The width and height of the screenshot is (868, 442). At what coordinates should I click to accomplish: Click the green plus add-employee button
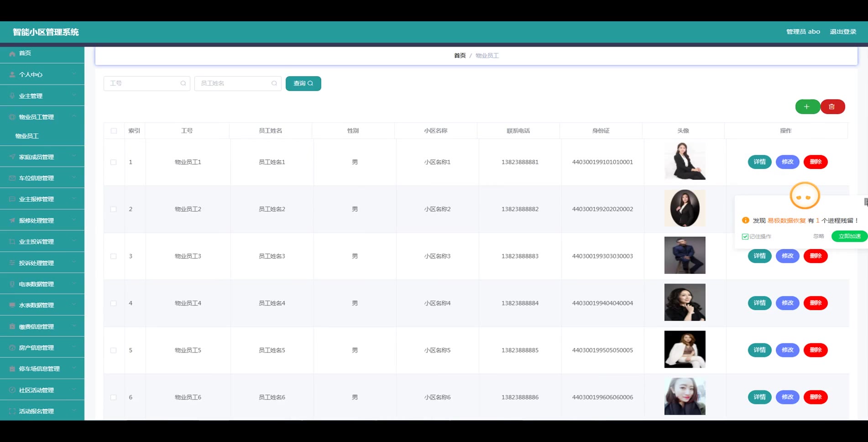point(807,106)
